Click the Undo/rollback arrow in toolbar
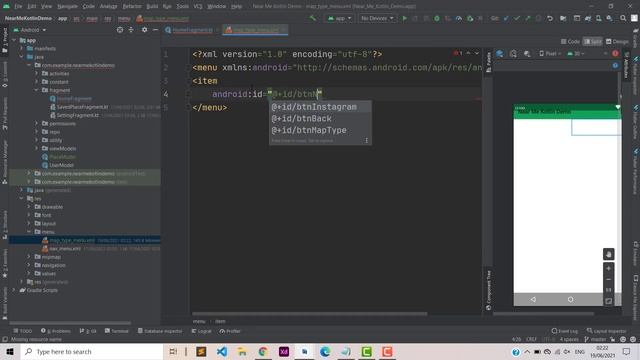640x360 pixels. 550,18
